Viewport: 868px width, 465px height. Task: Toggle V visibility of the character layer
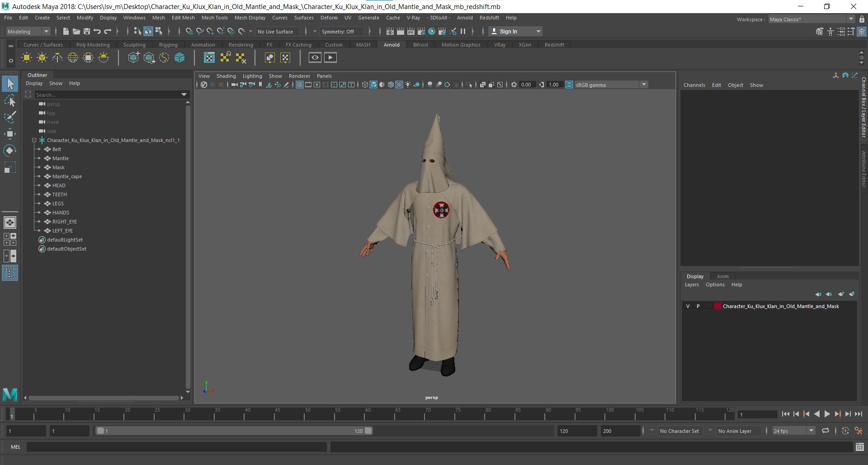[688, 306]
